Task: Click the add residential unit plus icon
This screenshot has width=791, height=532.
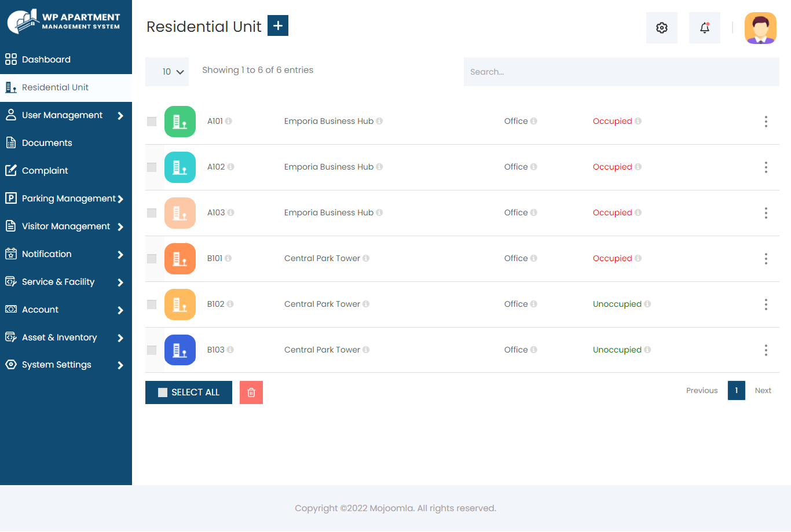Action: click(x=278, y=25)
